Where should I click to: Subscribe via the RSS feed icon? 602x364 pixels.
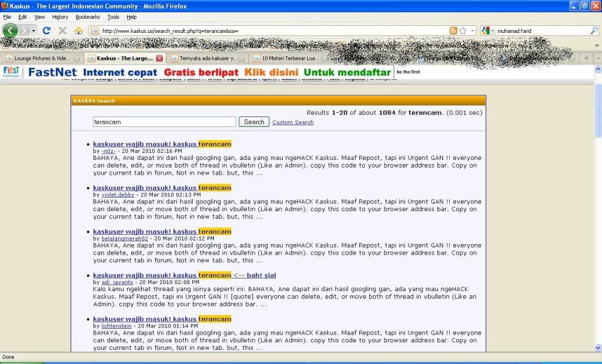pyautogui.click(x=453, y=31)
